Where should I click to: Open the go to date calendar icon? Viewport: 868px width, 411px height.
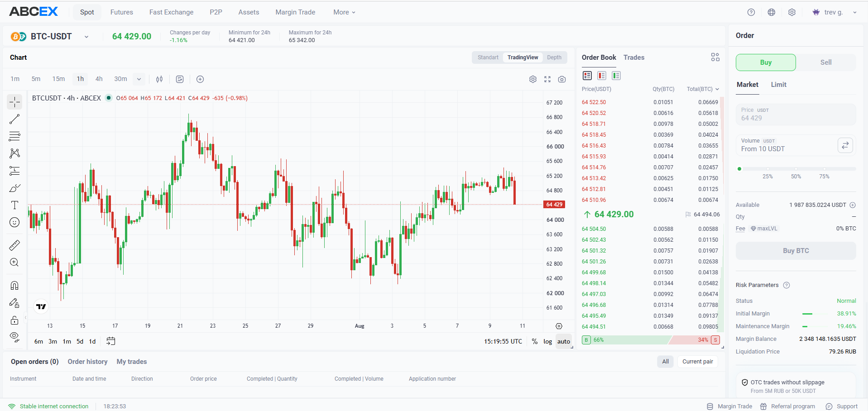click(x=110, y=341)
